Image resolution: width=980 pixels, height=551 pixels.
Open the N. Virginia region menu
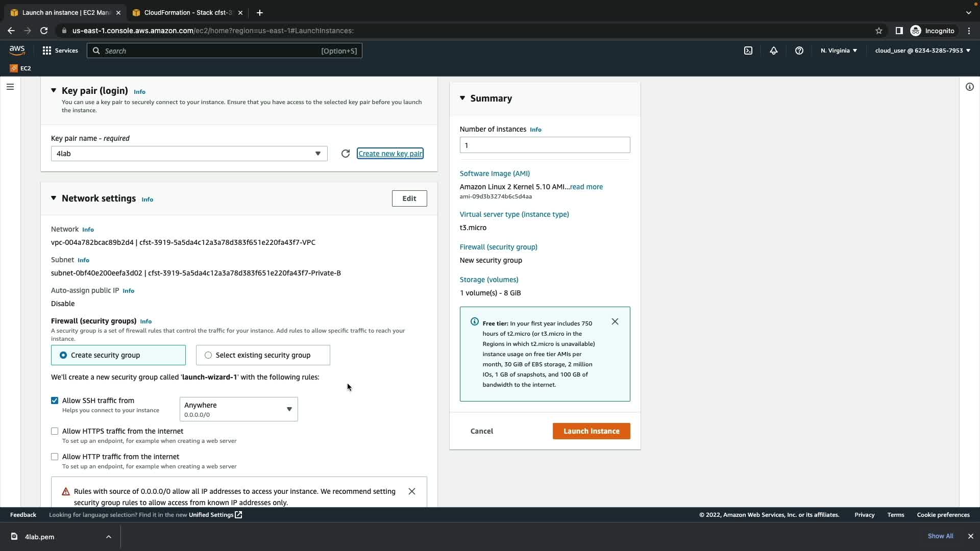pyautogui.click(x=839, y=51)
